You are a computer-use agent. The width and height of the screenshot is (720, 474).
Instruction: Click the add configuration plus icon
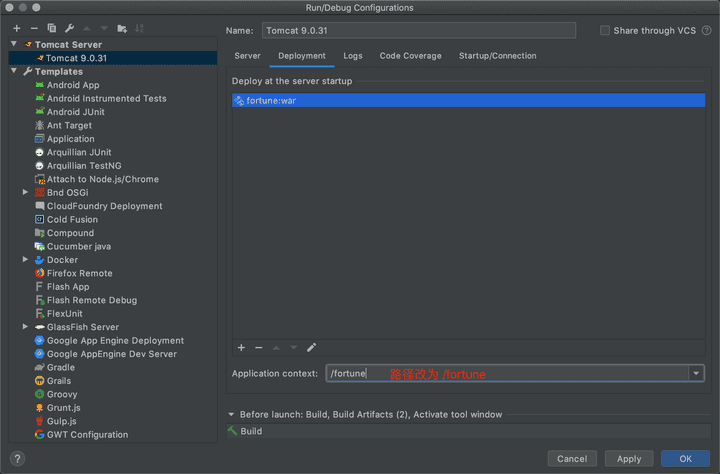16,28
